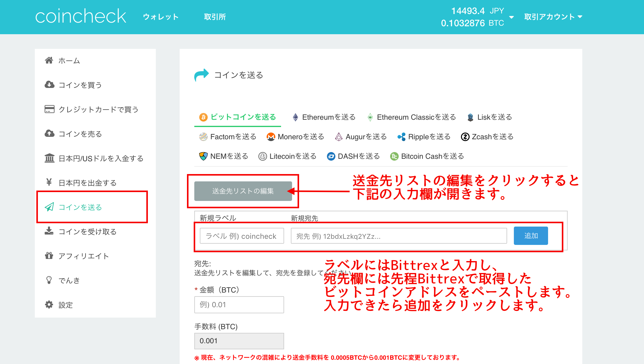Image resolution: width=644 pixels, height=364 pixels.
Task: Click the Zcash icon
Action: (465, 136)
